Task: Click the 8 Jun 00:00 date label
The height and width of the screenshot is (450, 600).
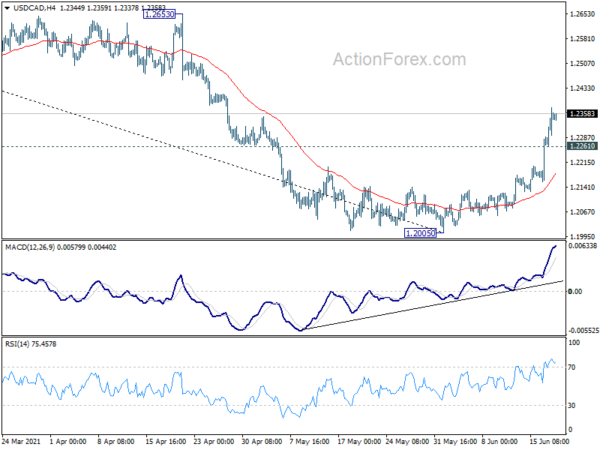Action: tap(499, 442)
